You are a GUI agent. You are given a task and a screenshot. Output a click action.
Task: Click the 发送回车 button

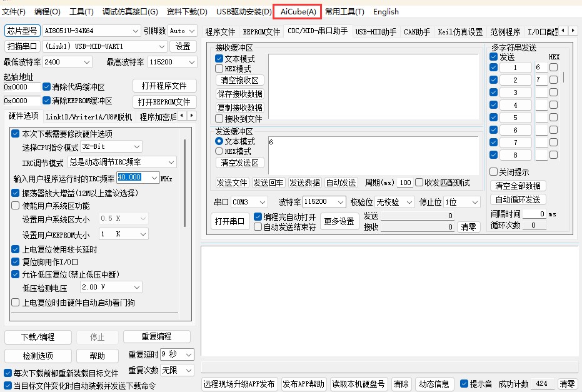pos(268,183)
